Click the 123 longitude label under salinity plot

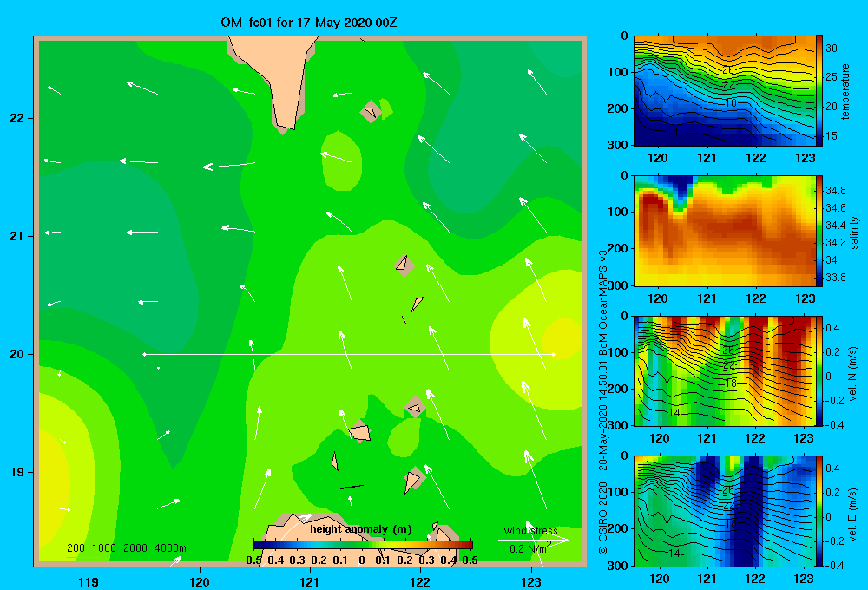805,298
